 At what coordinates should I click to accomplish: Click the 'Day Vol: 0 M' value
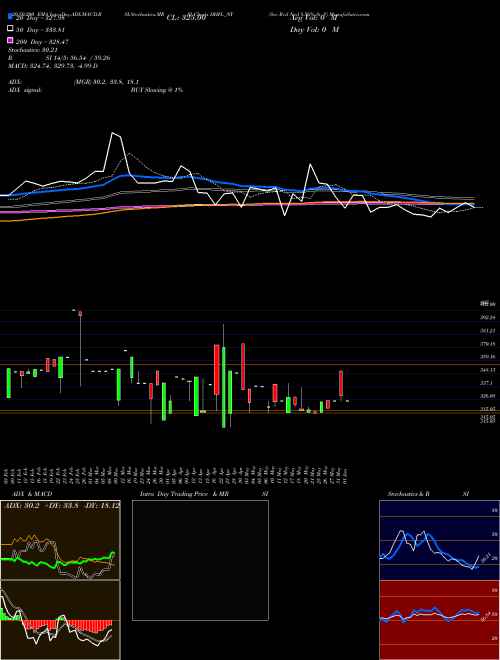[x=314, y=30]
